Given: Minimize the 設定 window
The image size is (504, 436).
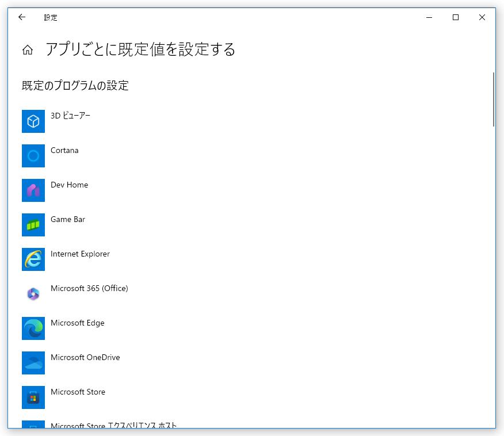Looking at the screenshot, I should click(429, 17).
